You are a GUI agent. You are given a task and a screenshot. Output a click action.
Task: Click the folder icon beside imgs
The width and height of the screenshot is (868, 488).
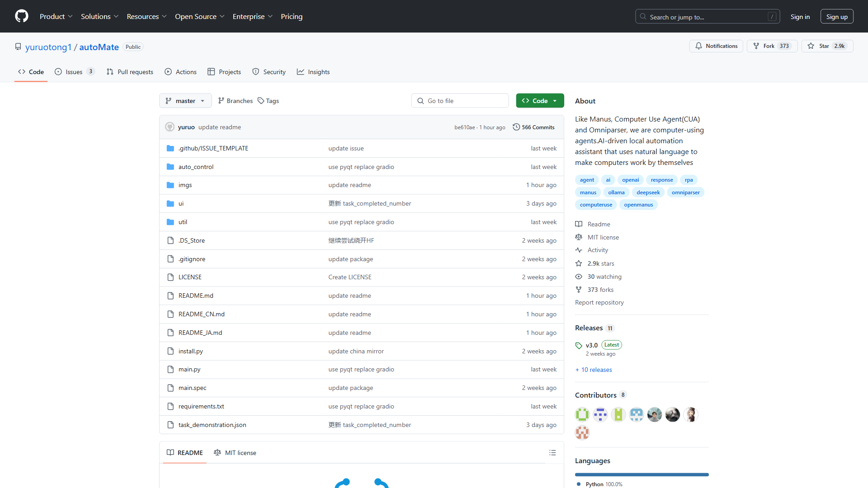170,185
